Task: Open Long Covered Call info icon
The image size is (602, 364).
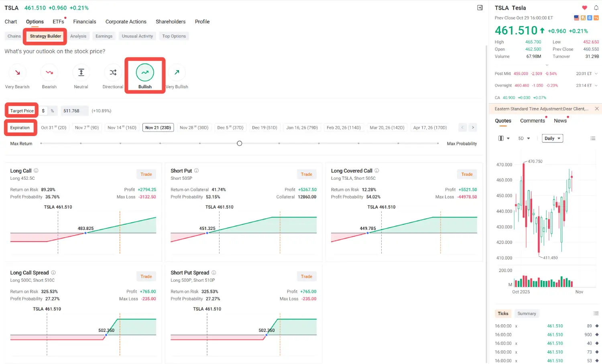Action: click(377, 171)
